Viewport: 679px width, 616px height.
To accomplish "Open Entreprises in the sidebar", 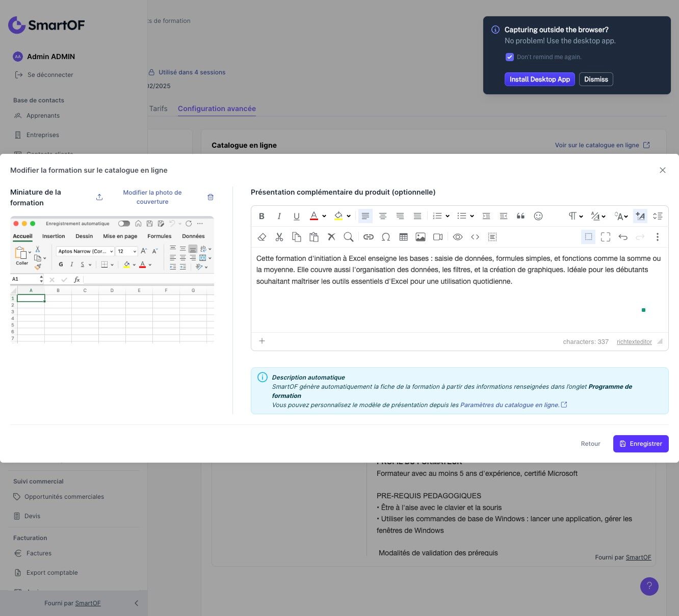I will coord(42,135).
